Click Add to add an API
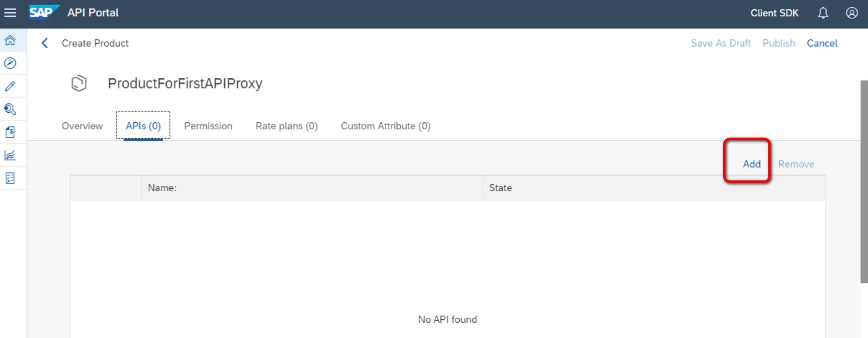The height and width of the screenshot is (338, 868). click(752, 164)
